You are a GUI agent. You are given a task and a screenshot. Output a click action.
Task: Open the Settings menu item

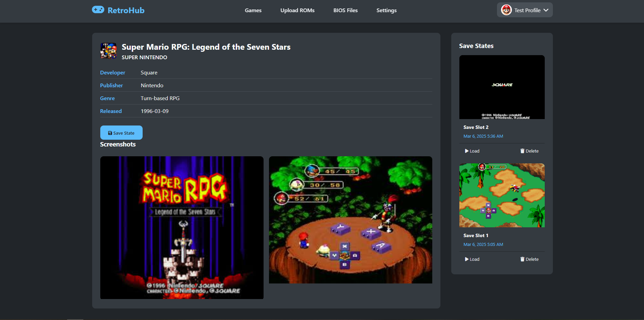click(x=386, y=10)
